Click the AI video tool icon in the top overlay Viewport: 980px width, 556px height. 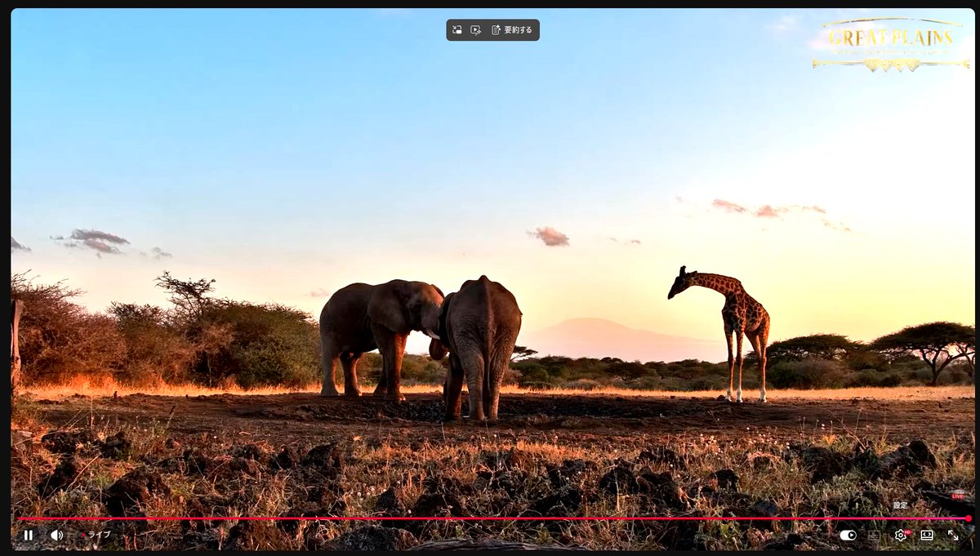(x=476, y=30)
